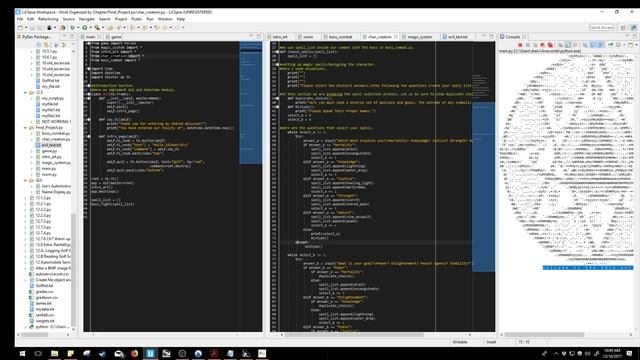
Task: Maximize the left editor area
Action: 258,36
